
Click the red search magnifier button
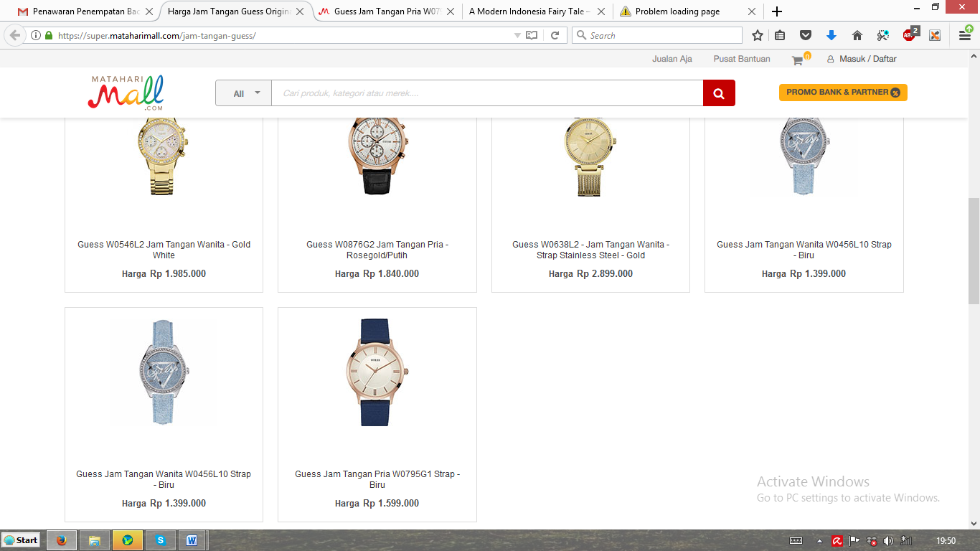[x=719, y=93]
